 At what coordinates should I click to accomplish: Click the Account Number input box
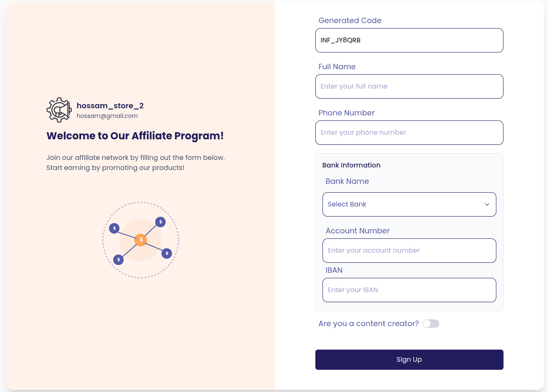409,251
